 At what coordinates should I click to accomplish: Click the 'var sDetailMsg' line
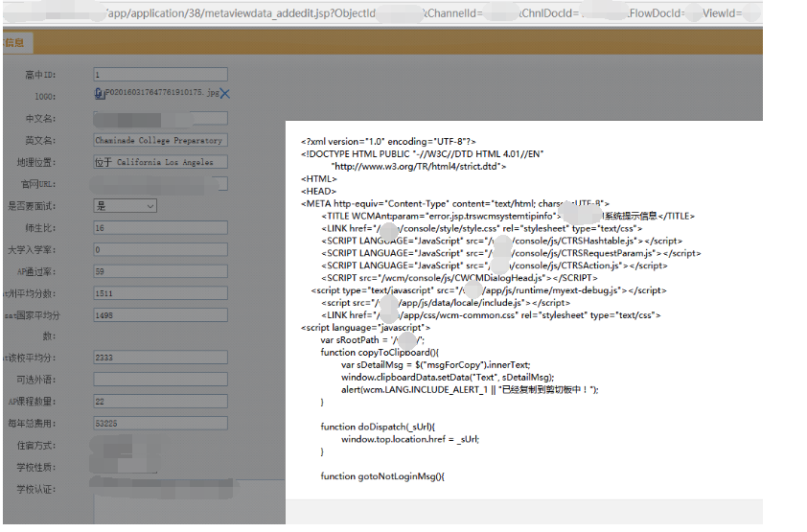pyautogui.click(x=435, y=365)
